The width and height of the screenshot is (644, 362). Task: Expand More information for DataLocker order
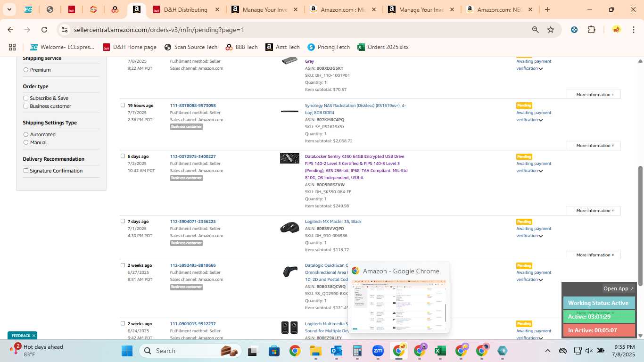pyautogui.click(x=593, y=211)
